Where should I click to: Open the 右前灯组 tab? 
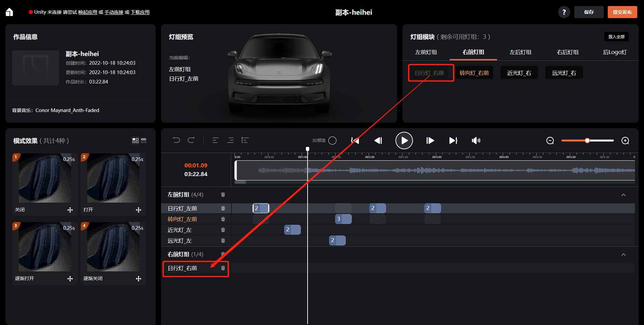(x=473, y=52)
